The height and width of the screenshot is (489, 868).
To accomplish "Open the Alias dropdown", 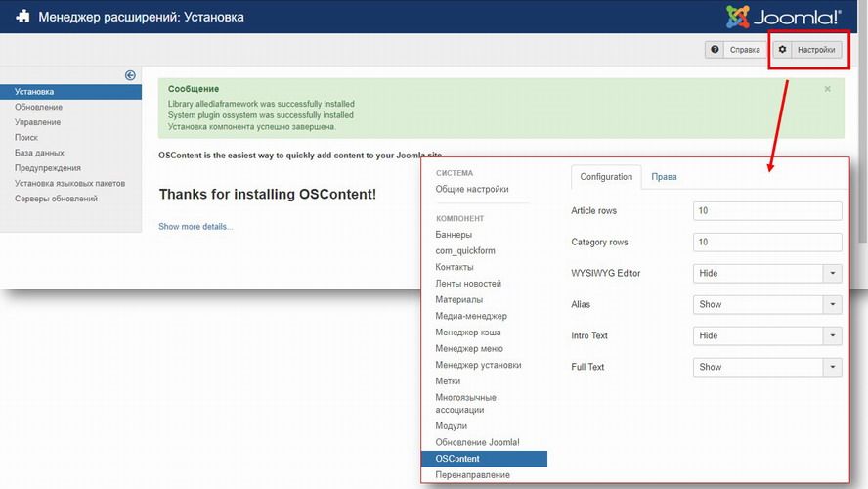I will coord(767,304).
